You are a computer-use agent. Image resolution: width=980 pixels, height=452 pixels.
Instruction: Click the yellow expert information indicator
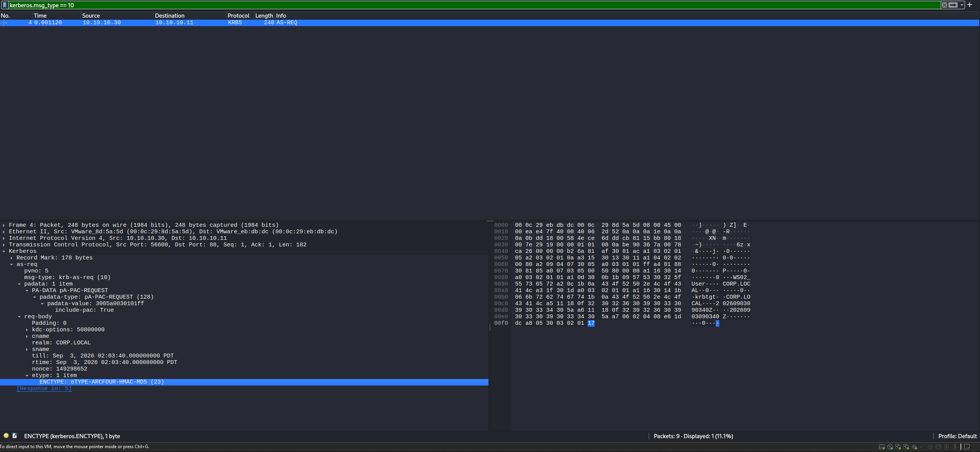6,435
